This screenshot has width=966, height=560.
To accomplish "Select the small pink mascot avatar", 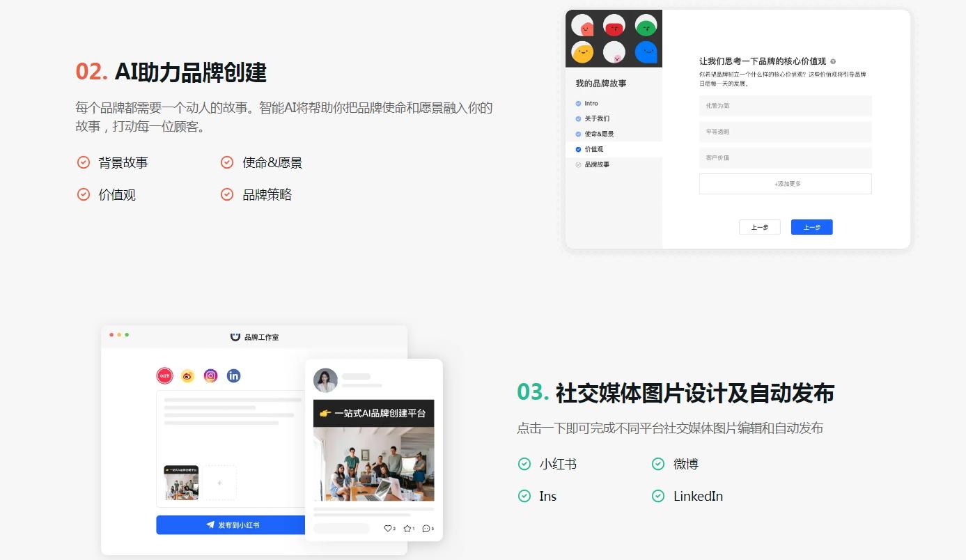I will [x=614, y=52].
